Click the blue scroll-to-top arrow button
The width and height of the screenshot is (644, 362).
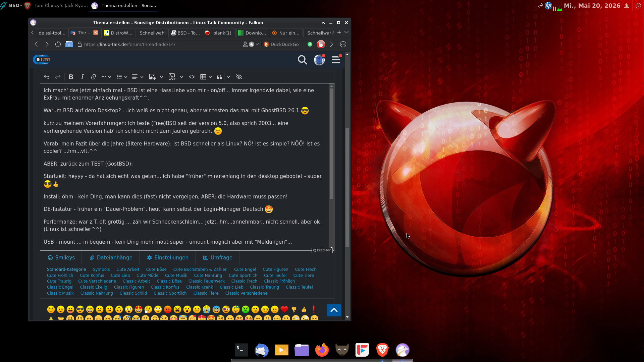coord(334,310)
